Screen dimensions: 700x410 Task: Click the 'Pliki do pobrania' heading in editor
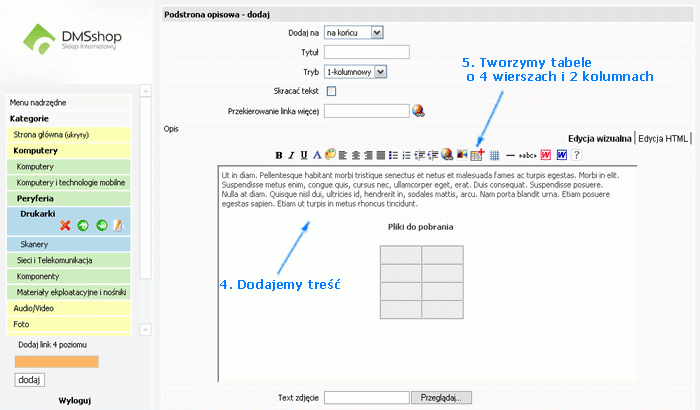pos(421,227)
